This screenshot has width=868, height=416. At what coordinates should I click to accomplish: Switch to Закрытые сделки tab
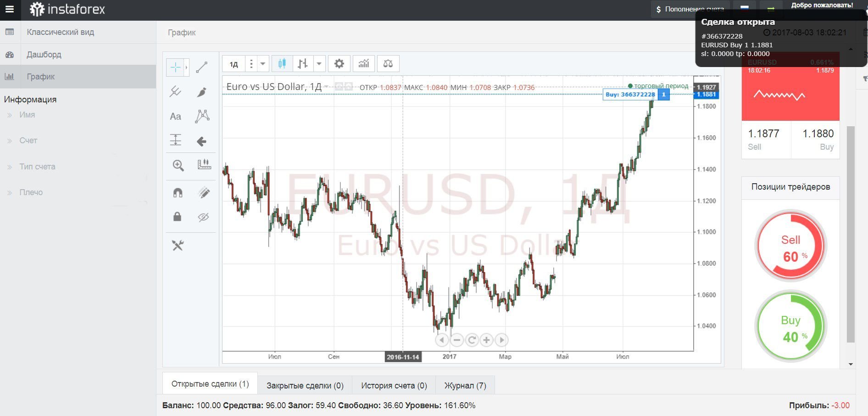(305, 385)
